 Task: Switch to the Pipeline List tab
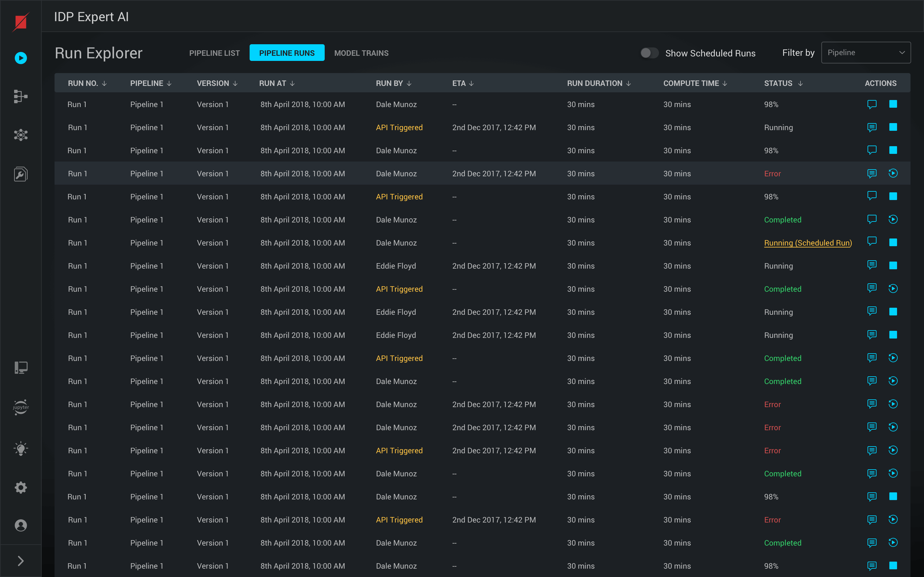214,53
